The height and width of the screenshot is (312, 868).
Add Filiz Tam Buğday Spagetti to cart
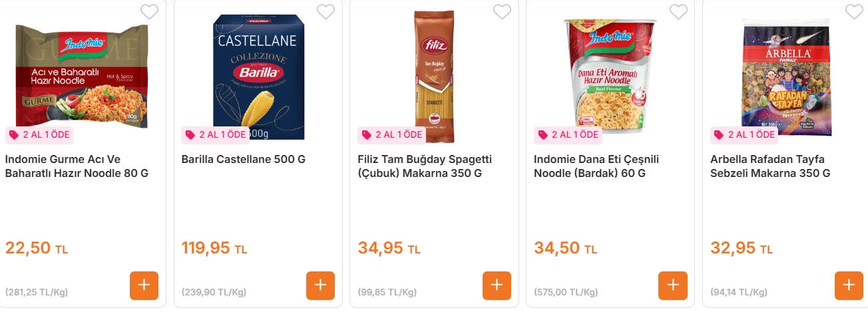click(497, 285)
